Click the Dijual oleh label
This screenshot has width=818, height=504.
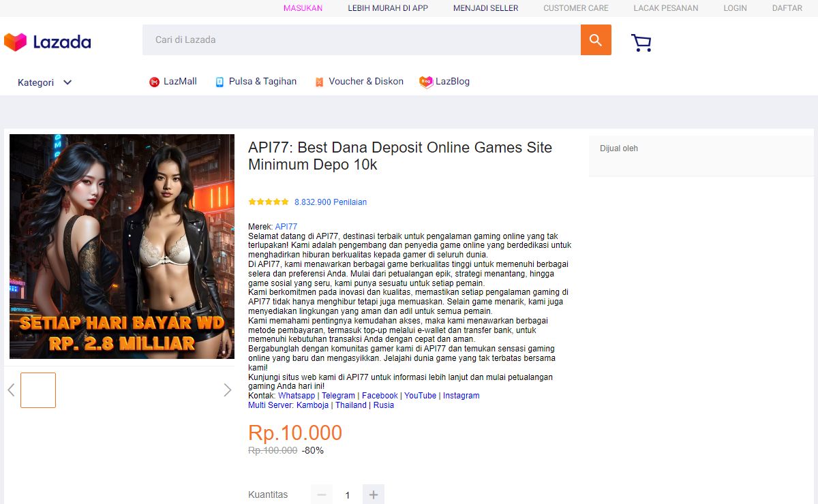[x=619, y=148]
